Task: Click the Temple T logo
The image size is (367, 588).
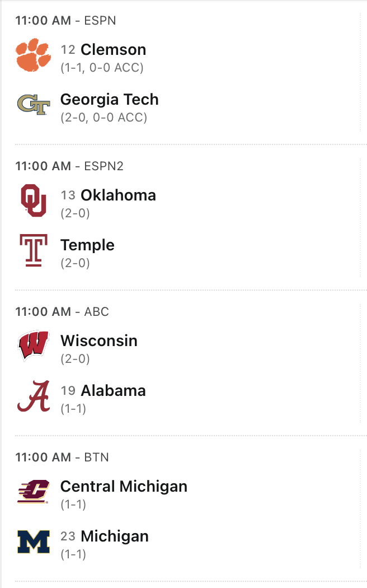Action: pyautogui.click(x=33, y=250)
